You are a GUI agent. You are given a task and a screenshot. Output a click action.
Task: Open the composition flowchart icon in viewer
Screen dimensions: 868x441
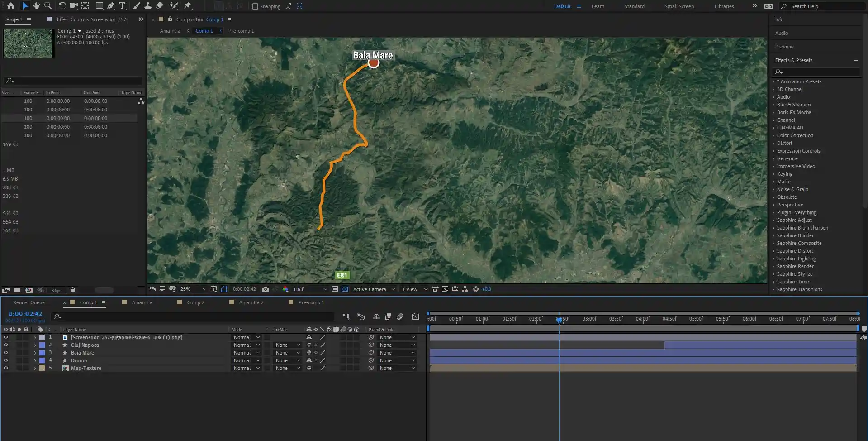click(465, 289)
